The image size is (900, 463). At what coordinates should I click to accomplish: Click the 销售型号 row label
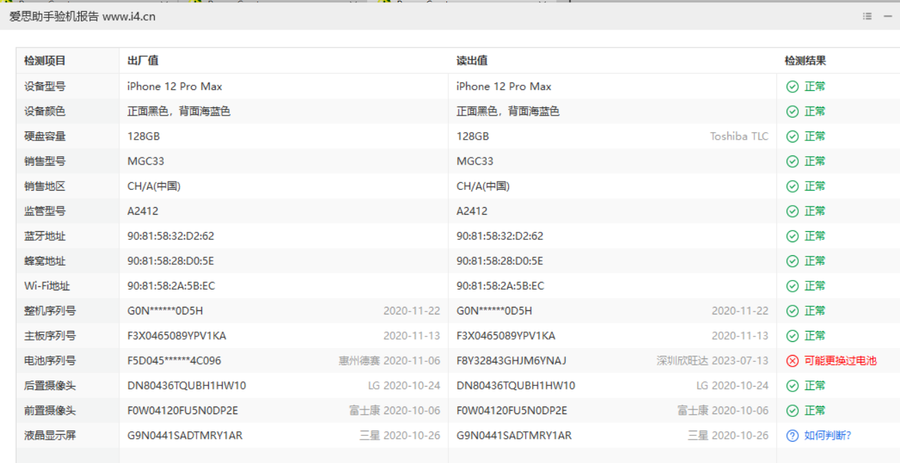(45, 161)
